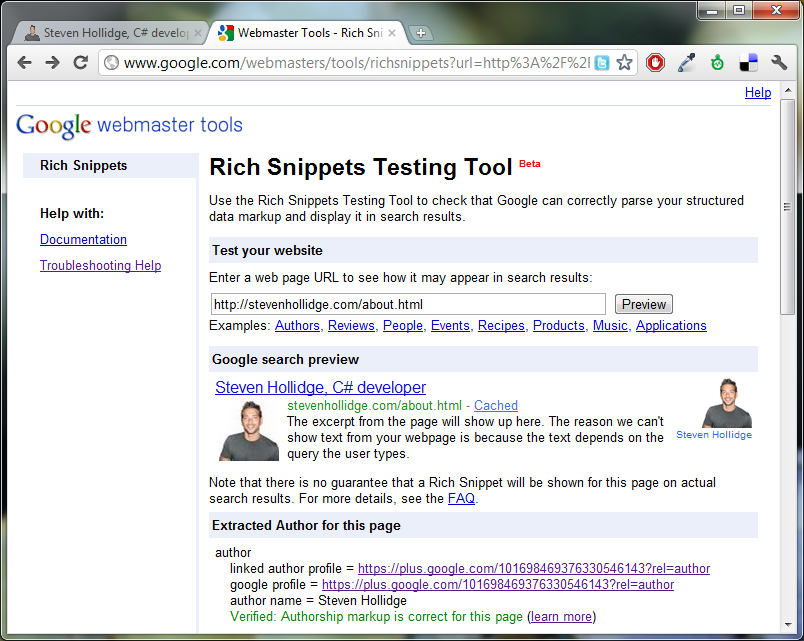The height and width of the screenshot is (641, 804).
Task: Open the Troubleshooting Help link
Action: [100, 266]
